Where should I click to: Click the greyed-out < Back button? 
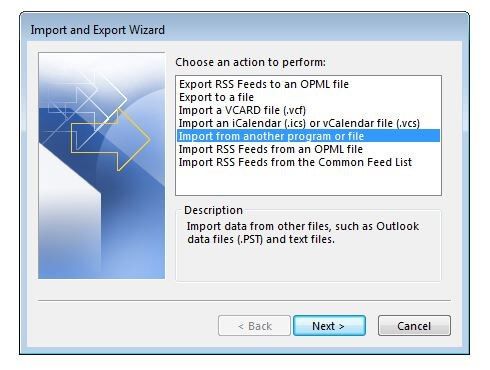[254, 326]
